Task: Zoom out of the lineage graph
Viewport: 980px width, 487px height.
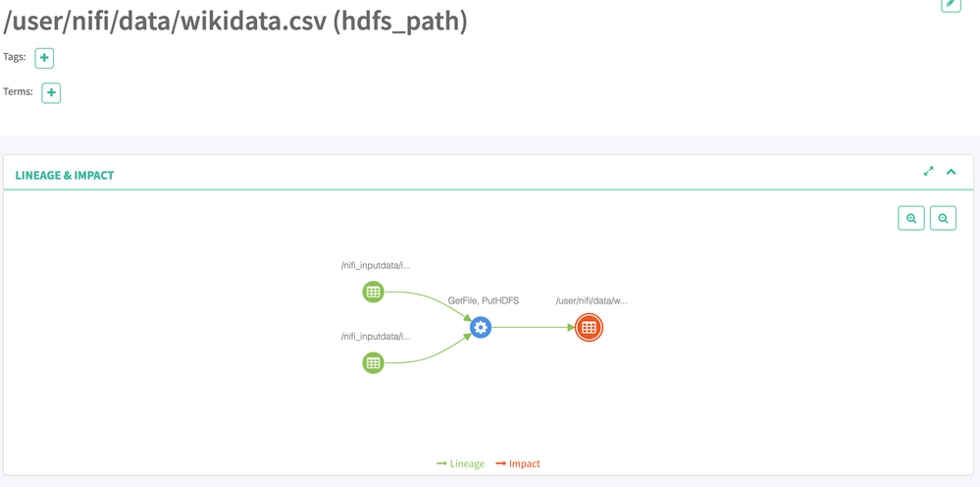Action: (943, 218)
